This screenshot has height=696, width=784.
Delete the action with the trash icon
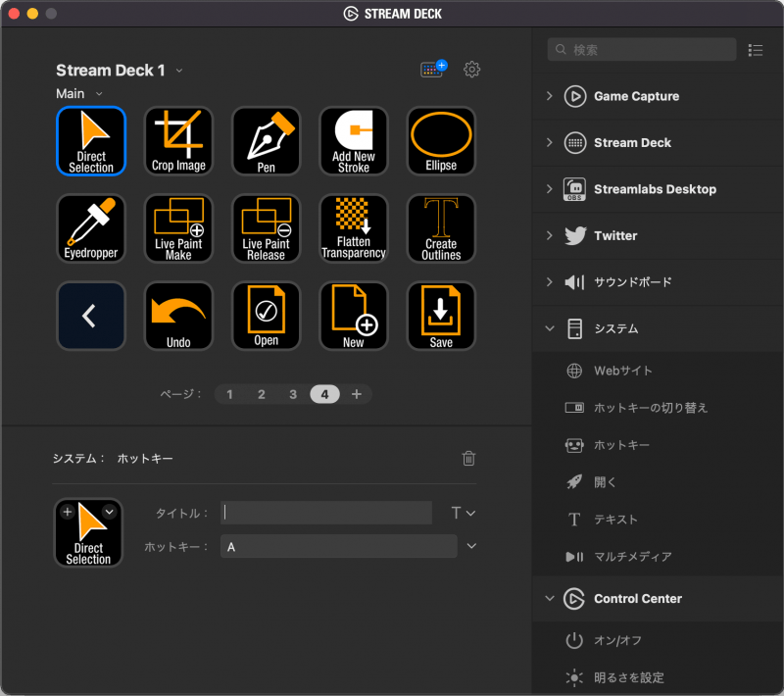click(x=468, y=458)
